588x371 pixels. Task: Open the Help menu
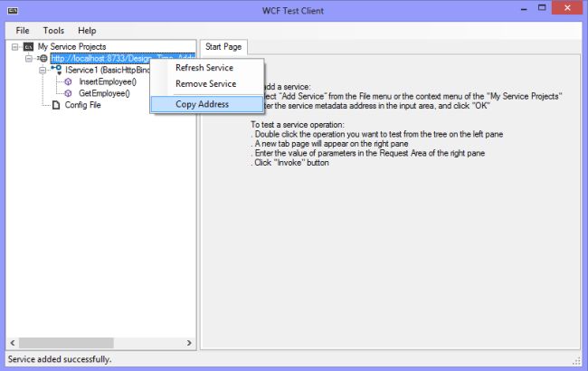(x=87, y=31)
